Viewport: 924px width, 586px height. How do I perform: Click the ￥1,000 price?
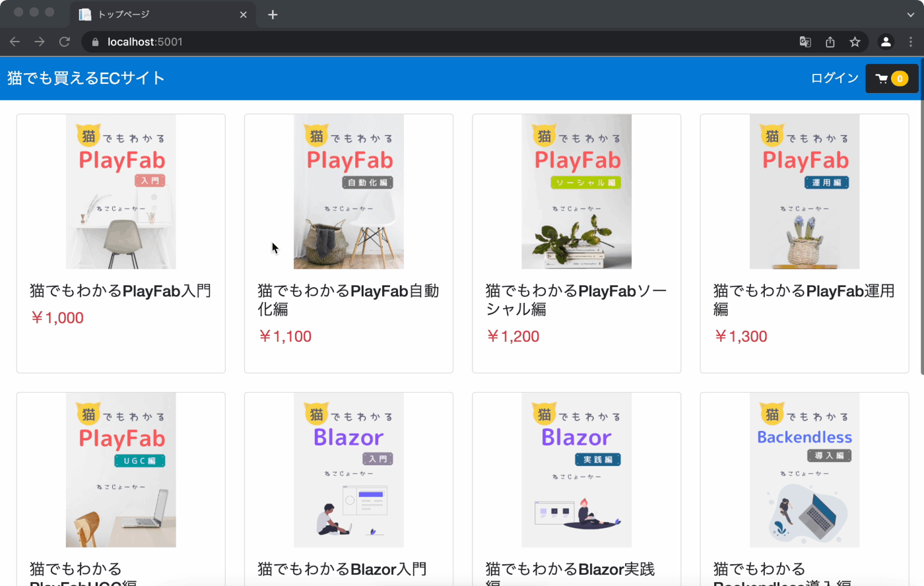click(57, 318)
